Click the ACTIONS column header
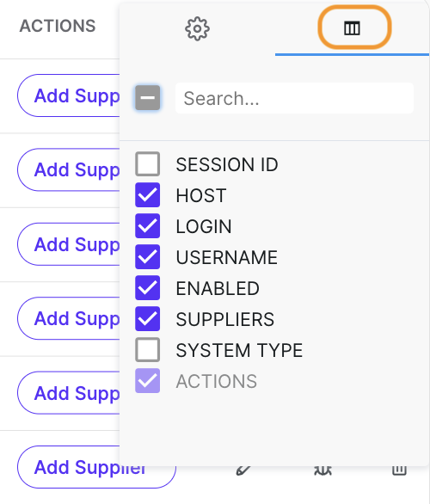 click(x=58, y=26)
